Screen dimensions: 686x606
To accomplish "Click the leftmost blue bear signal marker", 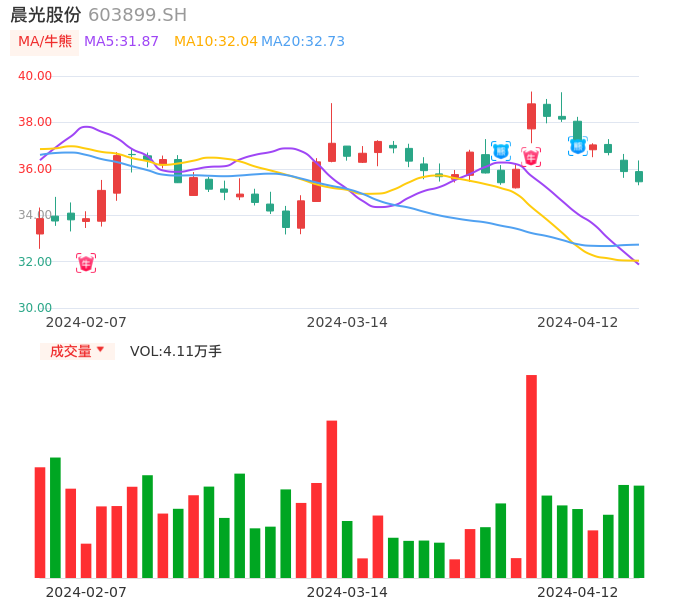I will point(501,151).
